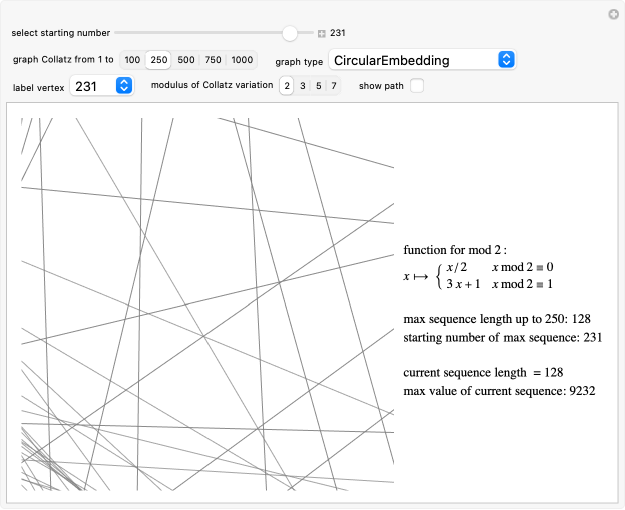Switch the graph Collatz range to 1000
Viewport: 625px width, 510px height.
click(242, 60)
